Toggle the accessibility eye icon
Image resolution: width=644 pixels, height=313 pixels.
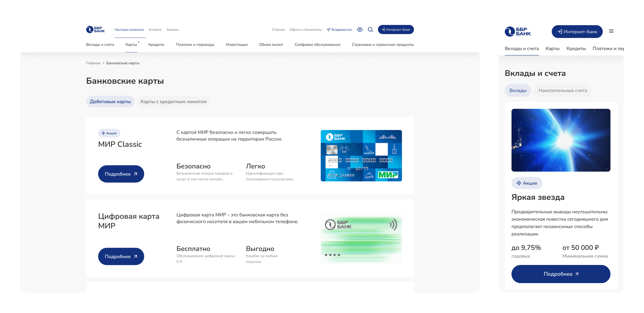coord(360,30)
